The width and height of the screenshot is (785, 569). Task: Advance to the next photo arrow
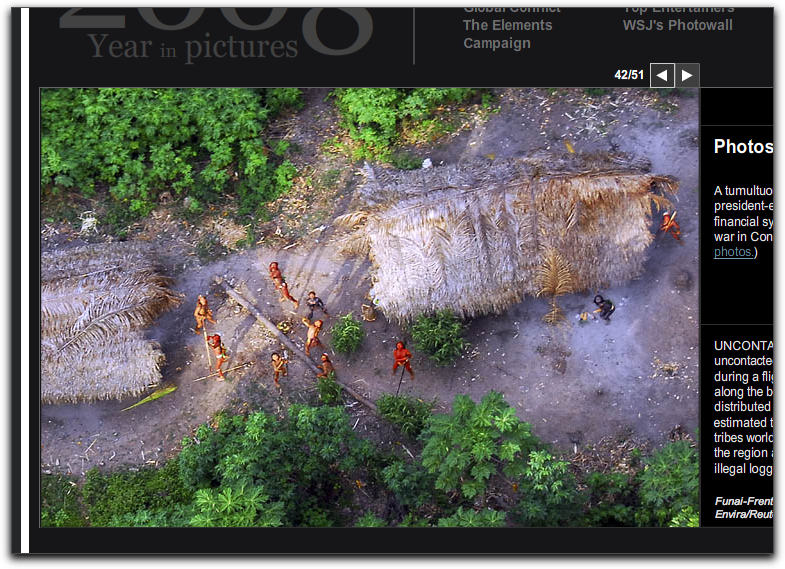click(687, 75)
